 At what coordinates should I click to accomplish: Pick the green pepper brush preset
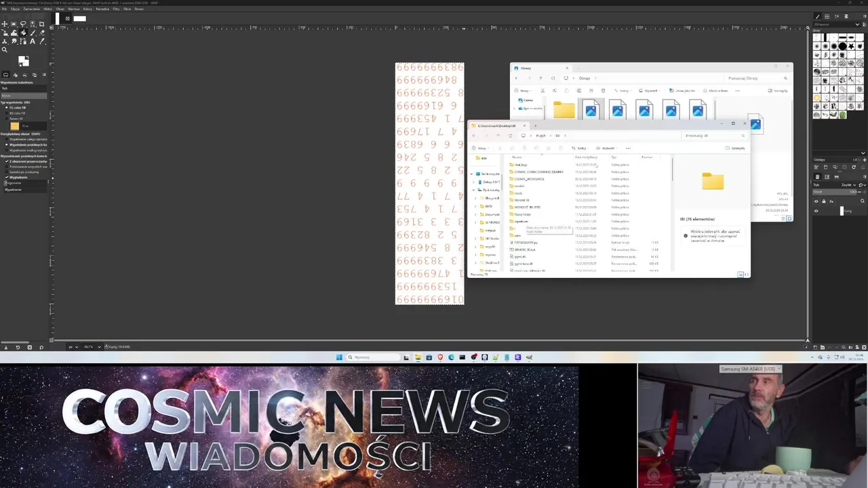842,115
